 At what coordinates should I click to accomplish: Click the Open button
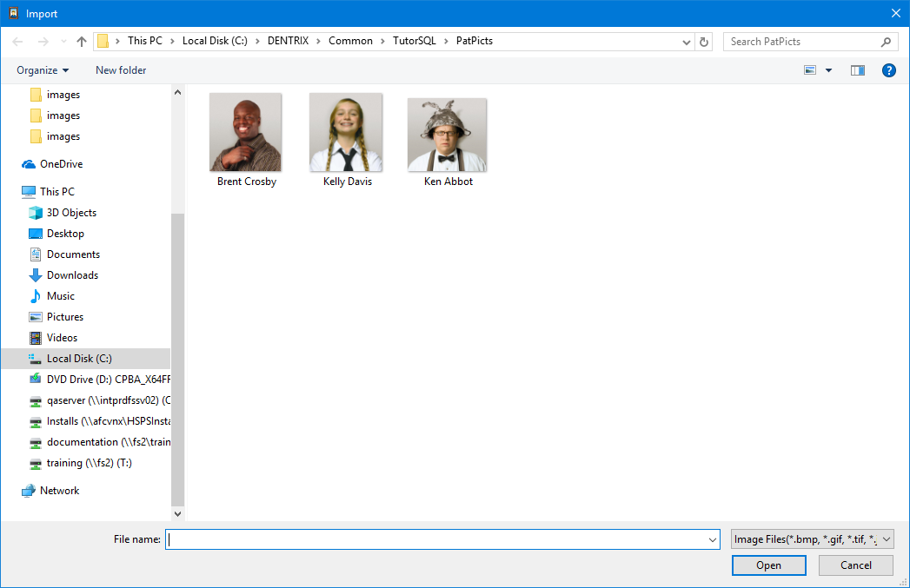pyautogui.click(x=768, y=565)
